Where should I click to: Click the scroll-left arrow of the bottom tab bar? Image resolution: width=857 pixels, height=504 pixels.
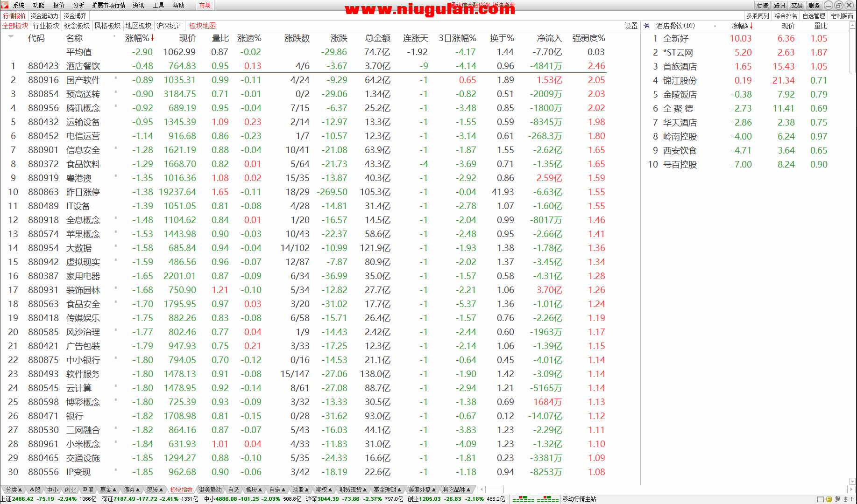(x=482, y=490)
